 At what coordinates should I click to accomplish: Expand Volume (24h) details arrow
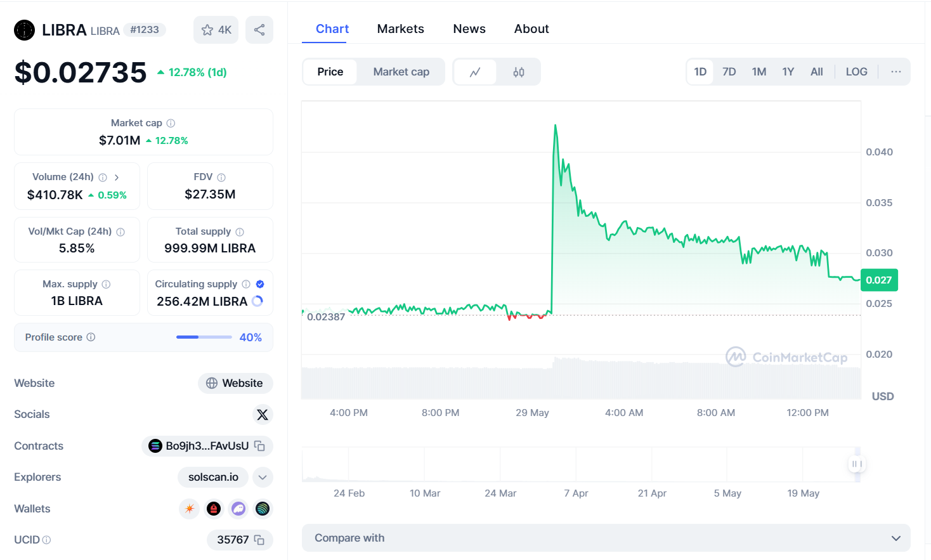tap(117, 178)
